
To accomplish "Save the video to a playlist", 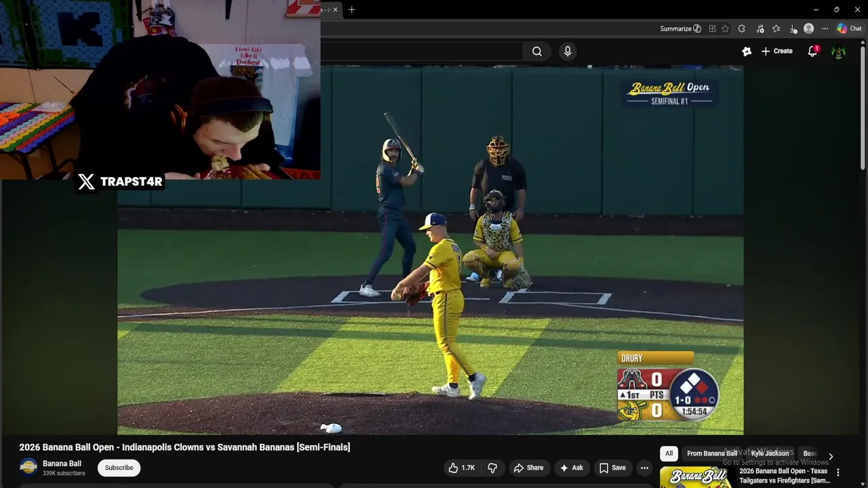I will pos(612,468).
